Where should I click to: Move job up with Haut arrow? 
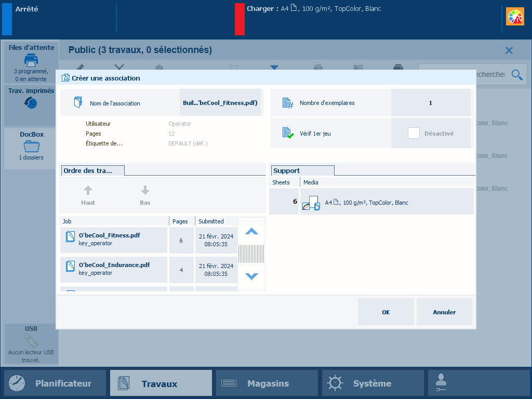(x=88, y=195)
